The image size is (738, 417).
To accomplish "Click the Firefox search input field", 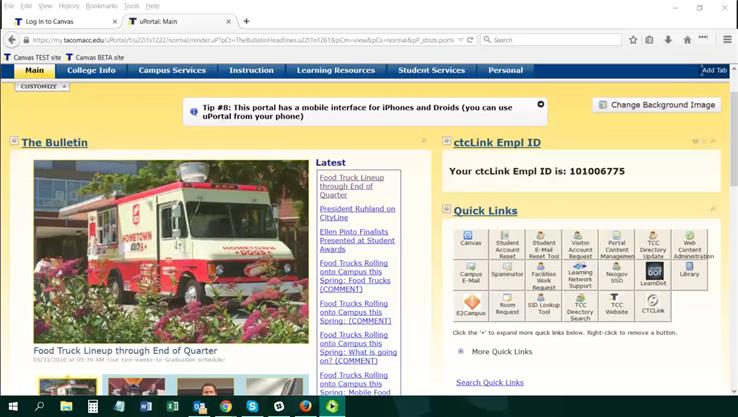I will pos(548,40).
